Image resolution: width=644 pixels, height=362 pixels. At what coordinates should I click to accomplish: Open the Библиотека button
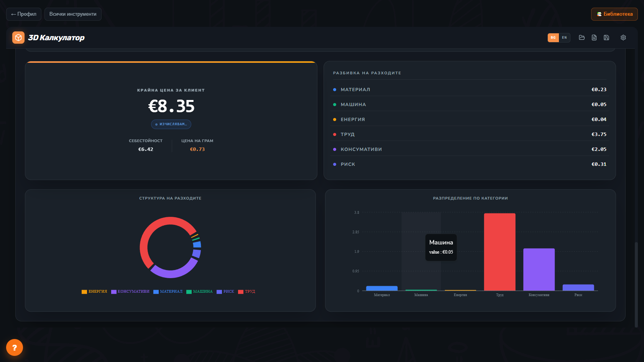pyautogui.click(x=614, y=14)
